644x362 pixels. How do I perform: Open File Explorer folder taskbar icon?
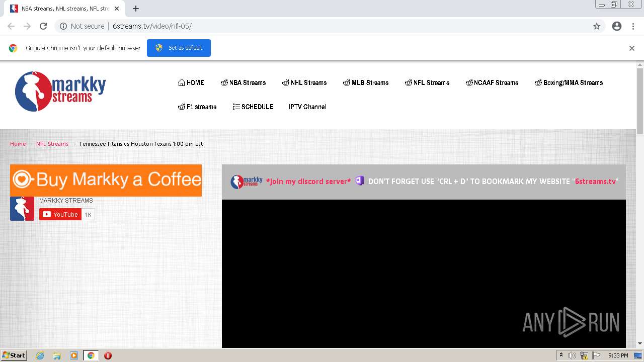pos(57,355)
